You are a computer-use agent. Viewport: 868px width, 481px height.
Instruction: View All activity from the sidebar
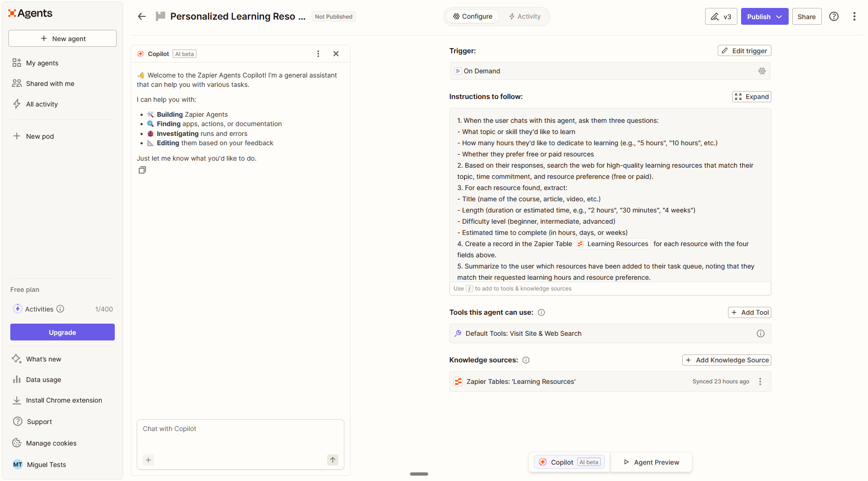point(41,104)
